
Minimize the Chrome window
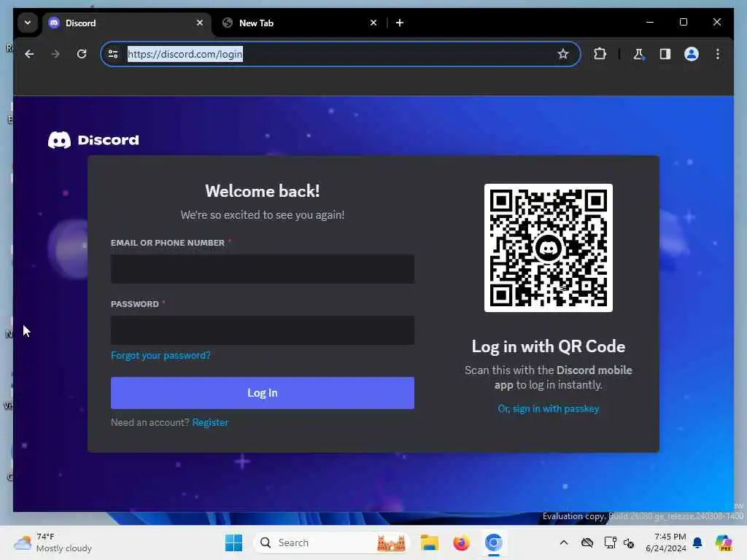(x=650, y=22)
